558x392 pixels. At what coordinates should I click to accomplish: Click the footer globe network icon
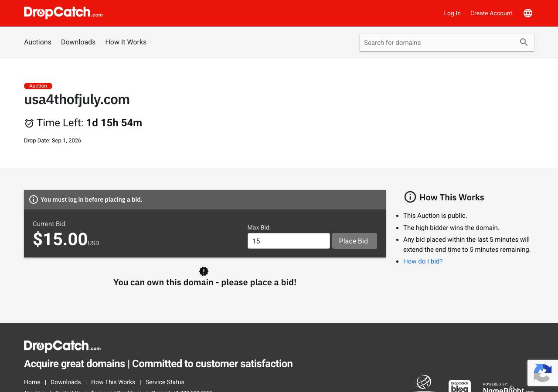click(x=424, y=383)
